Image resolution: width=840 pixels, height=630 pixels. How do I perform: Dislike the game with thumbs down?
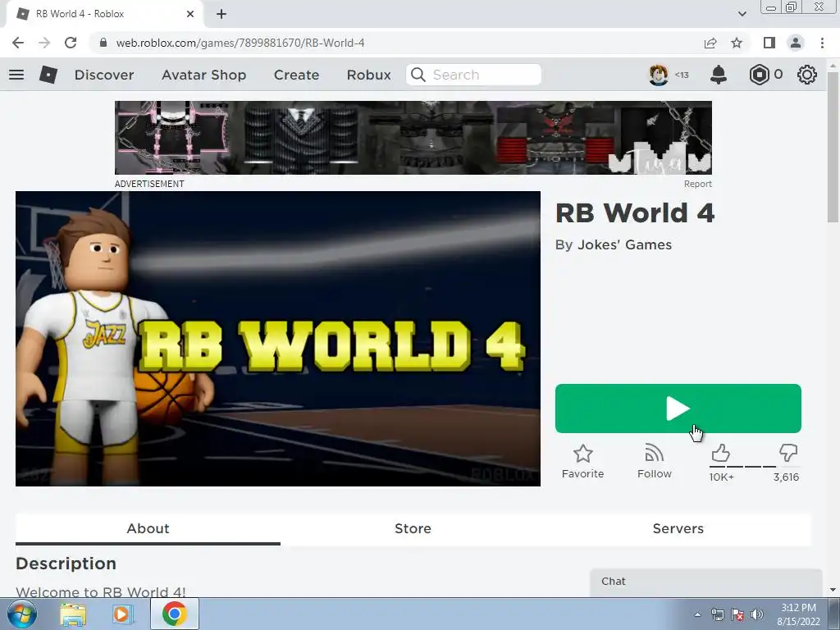[788, 453]
